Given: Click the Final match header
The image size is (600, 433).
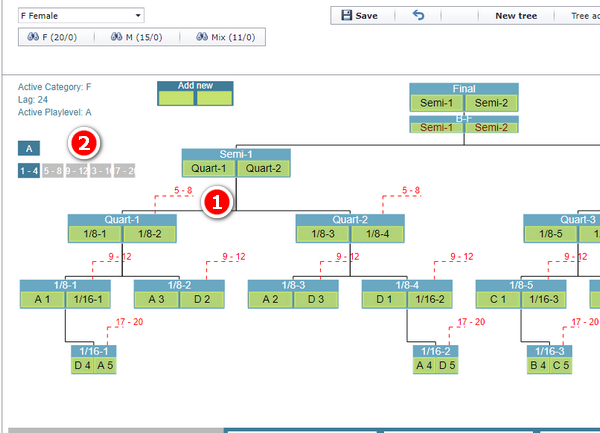Looking at the screenshot, I should [464, 89].
